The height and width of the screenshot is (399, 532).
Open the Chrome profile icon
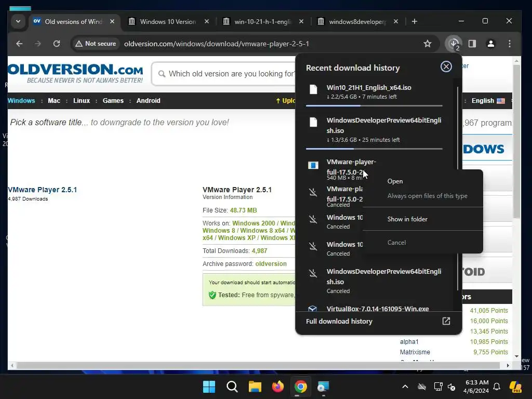click(x=490, y=44)
